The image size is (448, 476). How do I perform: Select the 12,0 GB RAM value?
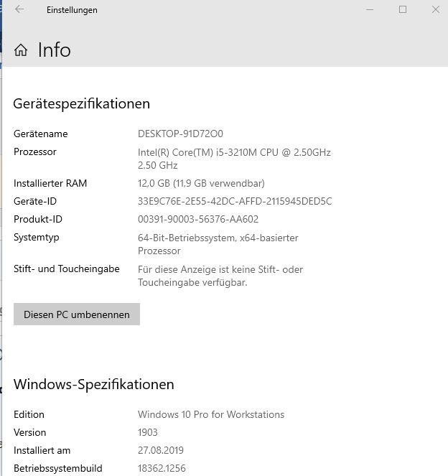tap(201, 183)
